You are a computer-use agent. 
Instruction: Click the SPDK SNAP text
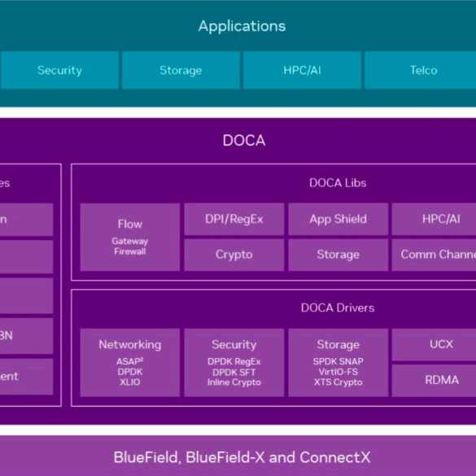[x=338, y=361]
